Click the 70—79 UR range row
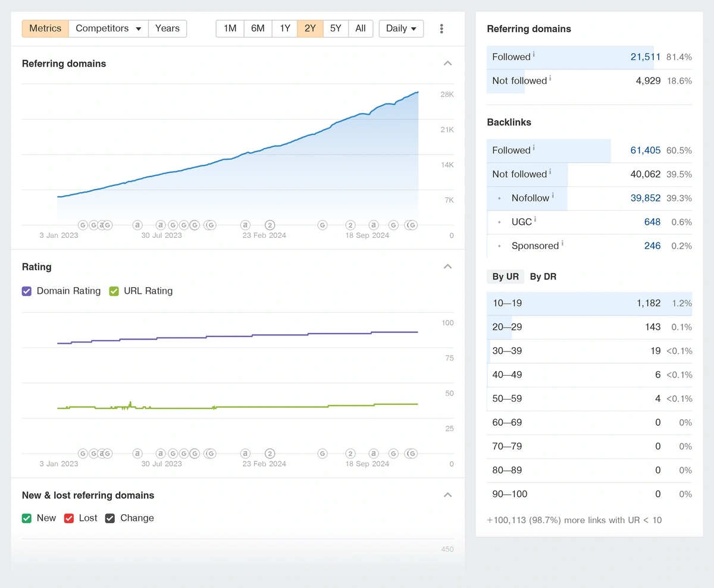Screen dimensions: 714x588 coord(590,446)
